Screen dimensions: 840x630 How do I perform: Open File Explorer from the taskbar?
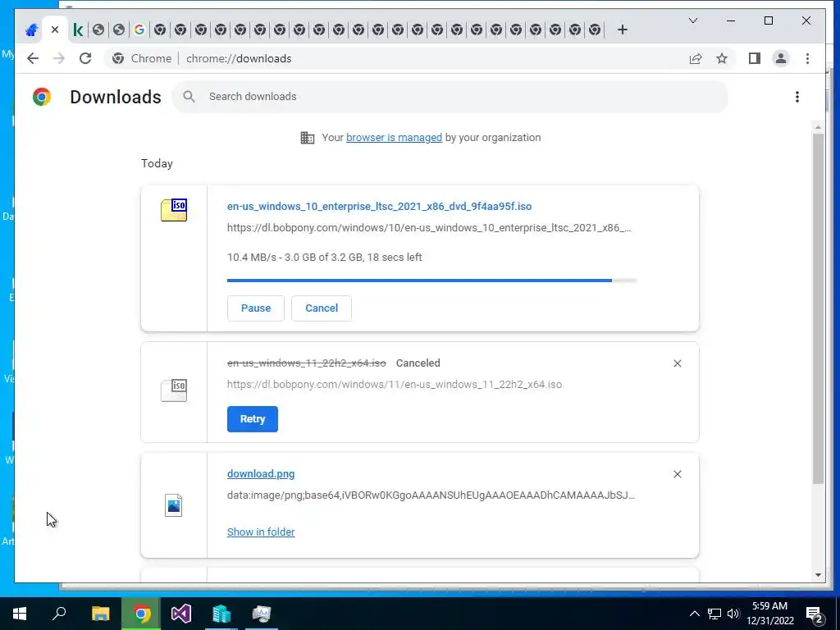coord(100,614)
